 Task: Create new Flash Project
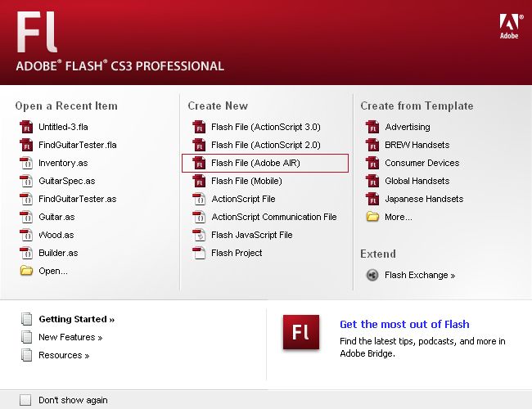click(237, 253)
